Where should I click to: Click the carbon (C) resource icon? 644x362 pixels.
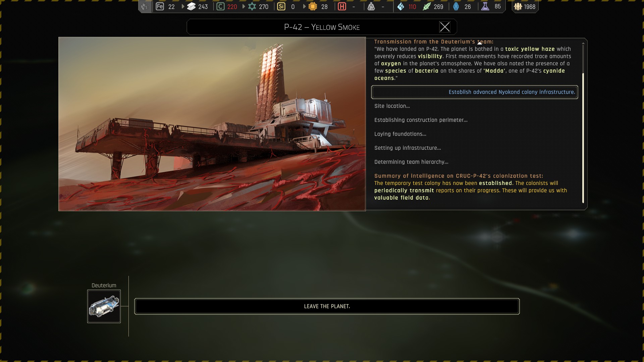pos(220,6)
